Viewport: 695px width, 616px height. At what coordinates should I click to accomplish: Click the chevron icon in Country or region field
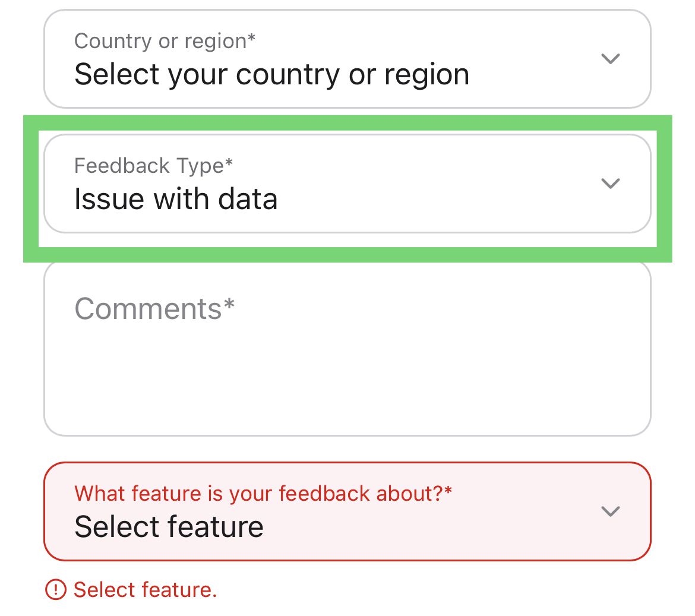click(x=610, y=58)
